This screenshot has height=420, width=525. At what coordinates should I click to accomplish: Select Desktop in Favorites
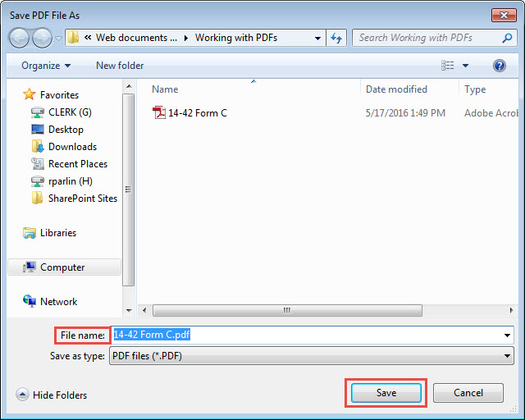coord(66,130)
